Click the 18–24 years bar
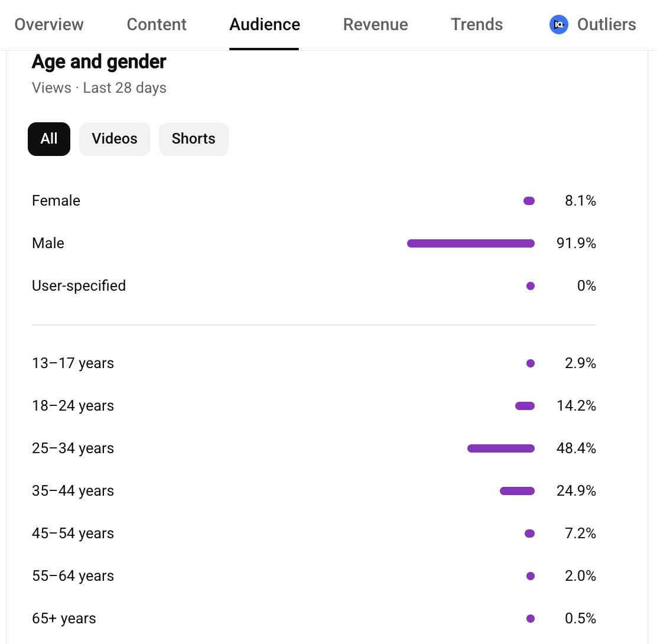The width and height of the screenshot is (657, 644). coord(525,405)
